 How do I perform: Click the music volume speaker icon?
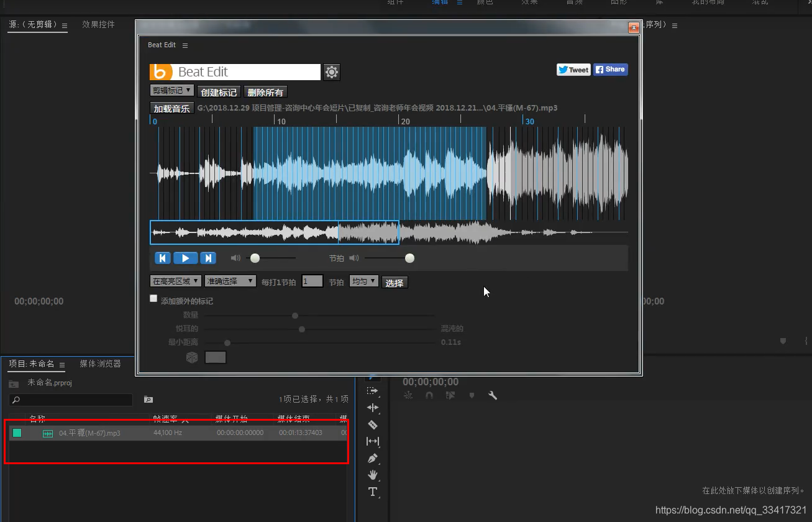pos(235,258)
